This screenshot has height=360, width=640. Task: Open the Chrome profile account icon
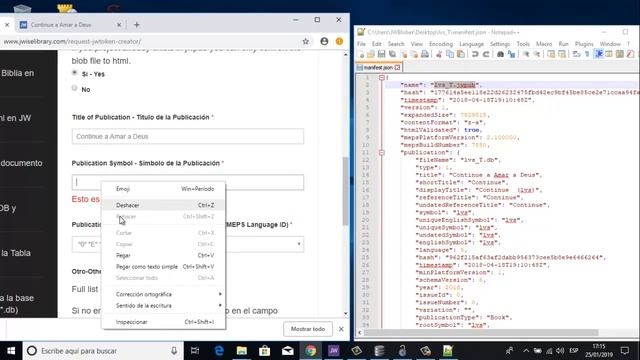(324, 41)
